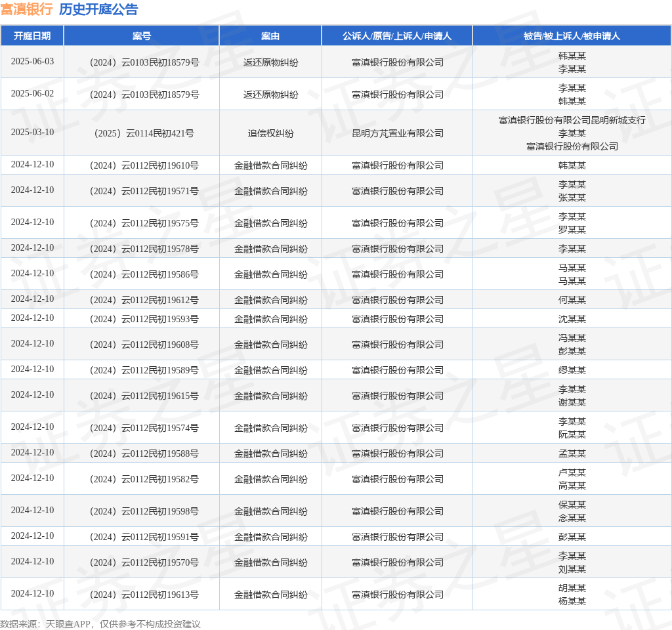Click the 公诉人/原告/上诉人/申请人 column header
Viewport: 672px width, 630px height.
[397, 36]
